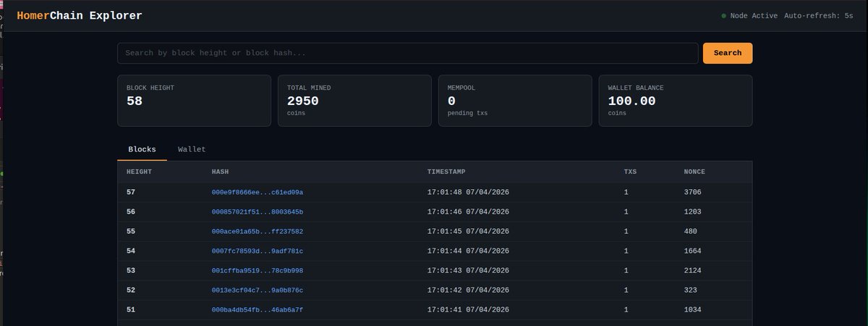Viewport: 868px width, 326px height.
Task: Click timestamp 17:01:45 07/04/2026
Action: pos(469,231)
